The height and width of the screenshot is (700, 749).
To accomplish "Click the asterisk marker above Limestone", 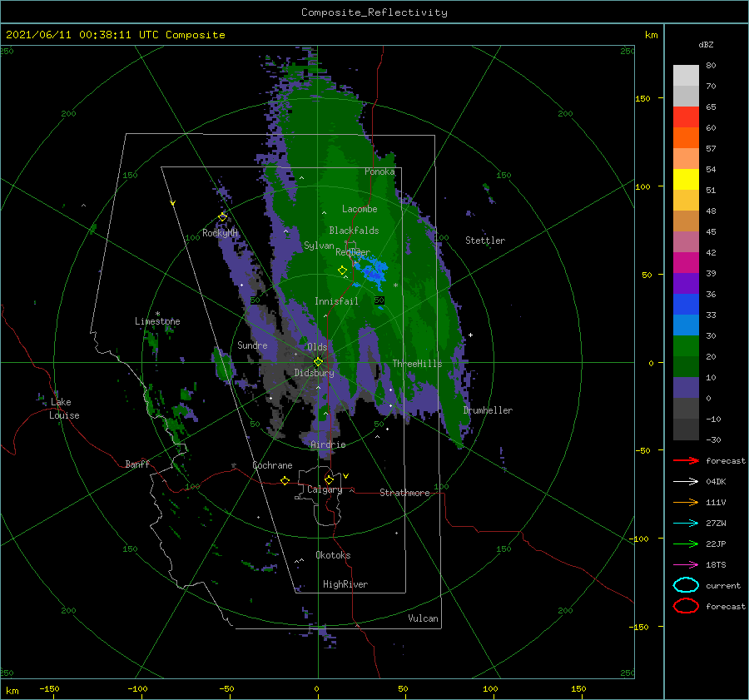I will tap(157, 314).
